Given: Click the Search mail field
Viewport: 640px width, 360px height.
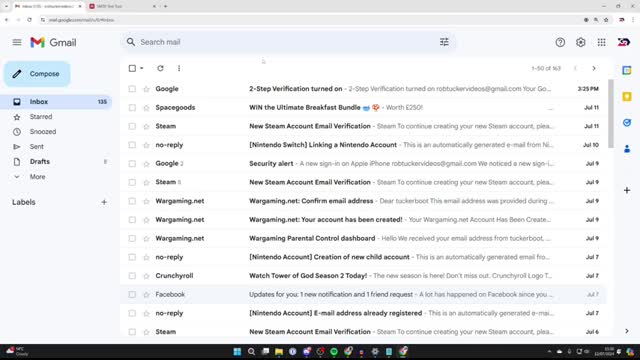Looking at the screenshot, I should pos(288,42).
